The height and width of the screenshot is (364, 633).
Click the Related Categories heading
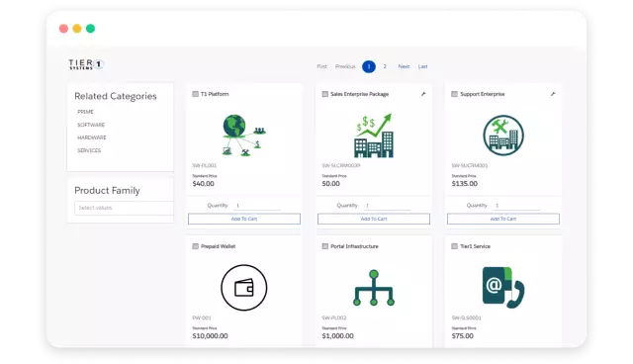click(116, 96)
